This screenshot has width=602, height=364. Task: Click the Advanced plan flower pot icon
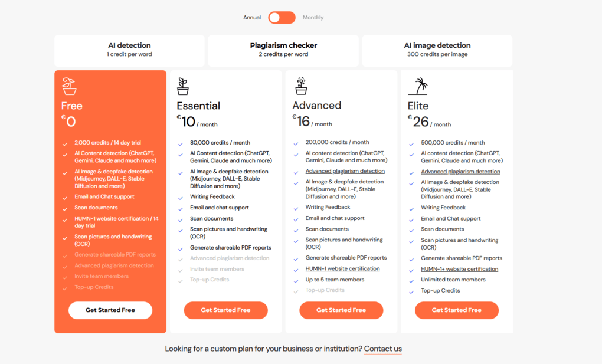point(301,86)
